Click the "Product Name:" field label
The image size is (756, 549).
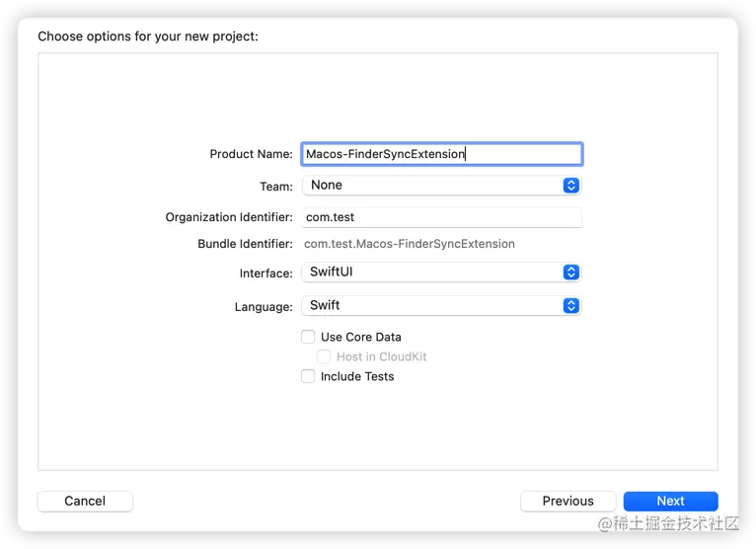[251, 154]
